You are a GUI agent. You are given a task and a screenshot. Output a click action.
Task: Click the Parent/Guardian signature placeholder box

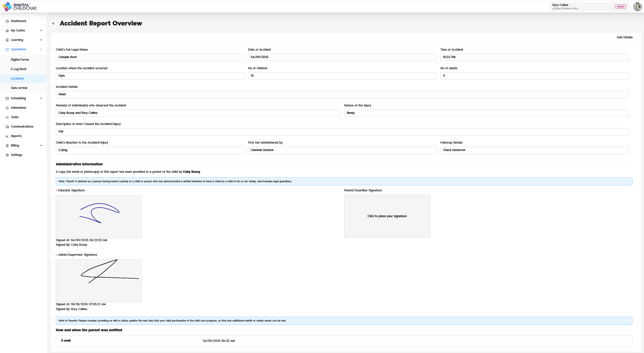click(387, 216)
